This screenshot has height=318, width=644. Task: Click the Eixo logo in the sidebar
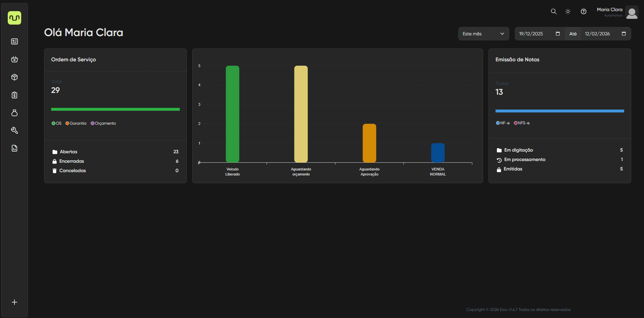[x=14, y=18]
